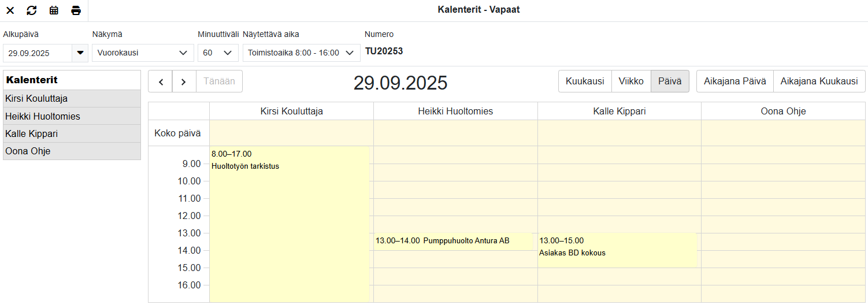Open Aikajana Kuukausi timeline view
The height and width of the screenshot is (308, 868).
tap(819, 81)
